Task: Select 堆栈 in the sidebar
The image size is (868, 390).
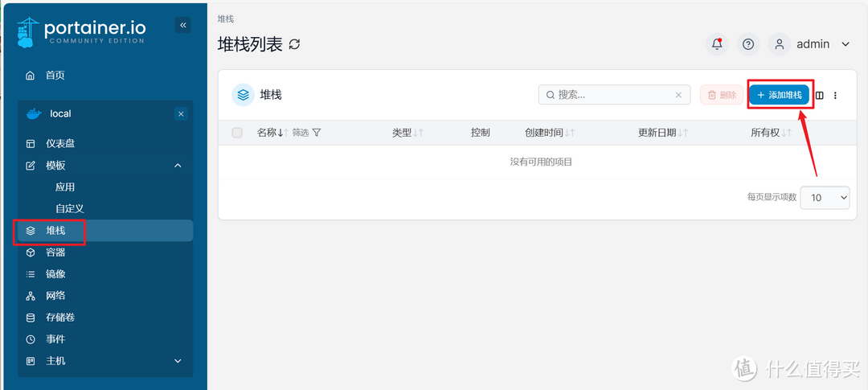Action: coord(105,231)
